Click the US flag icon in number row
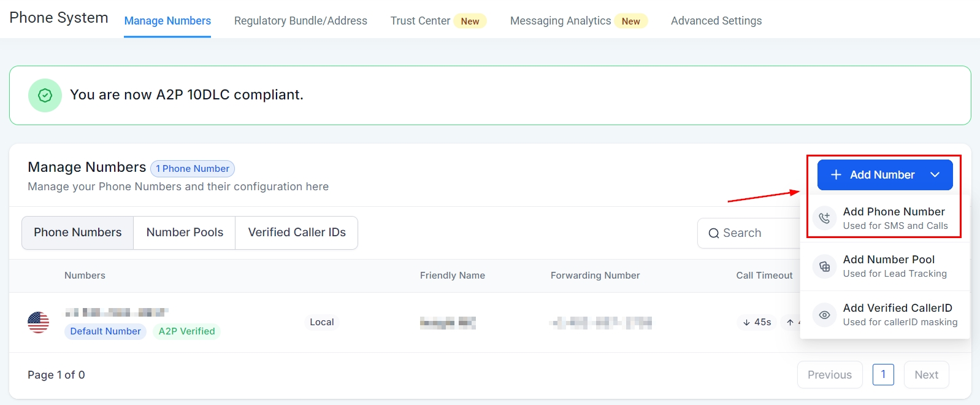The image size is (980, 405). tap(38, 322)
